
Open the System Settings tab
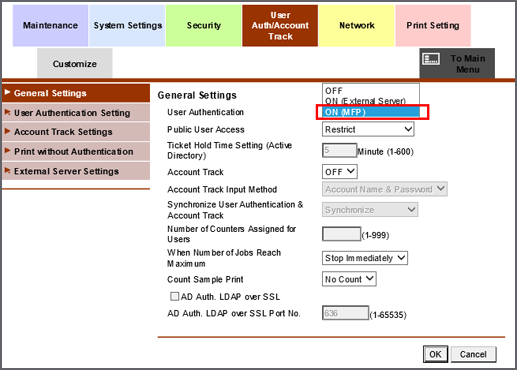click(127, 26)
